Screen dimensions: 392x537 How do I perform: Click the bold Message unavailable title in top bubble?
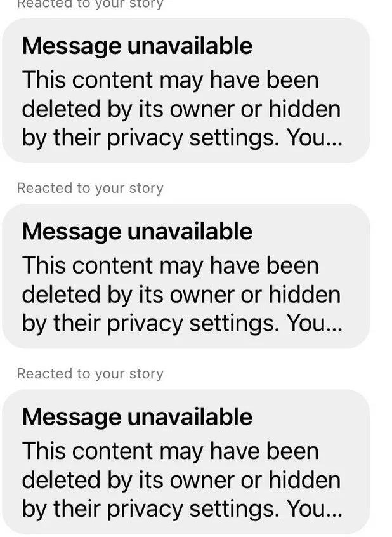point(137,46)
